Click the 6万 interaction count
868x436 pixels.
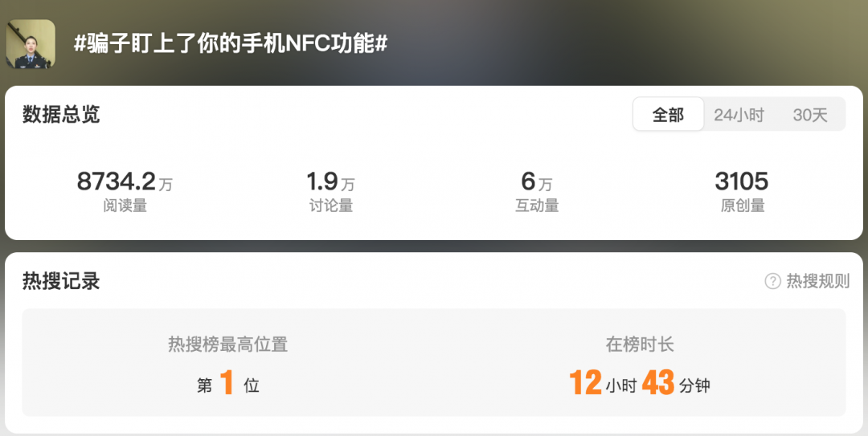tap(536, 181)
